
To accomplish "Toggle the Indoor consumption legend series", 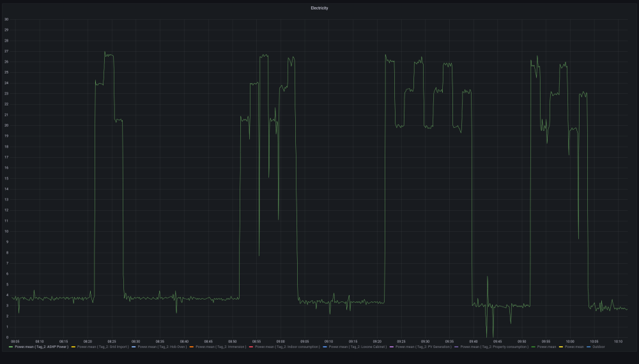I will pyautogui.click(x=288, y=347).
